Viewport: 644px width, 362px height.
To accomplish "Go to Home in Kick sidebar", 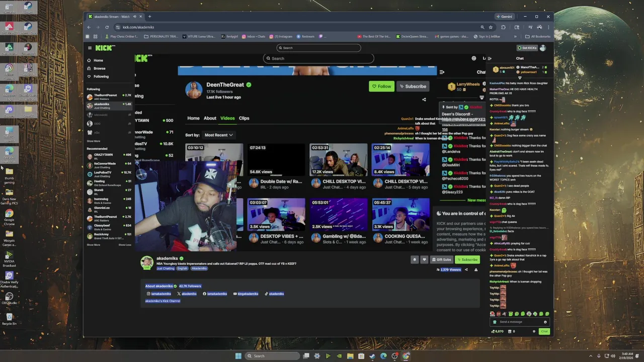I will click(x=95, y=60).
